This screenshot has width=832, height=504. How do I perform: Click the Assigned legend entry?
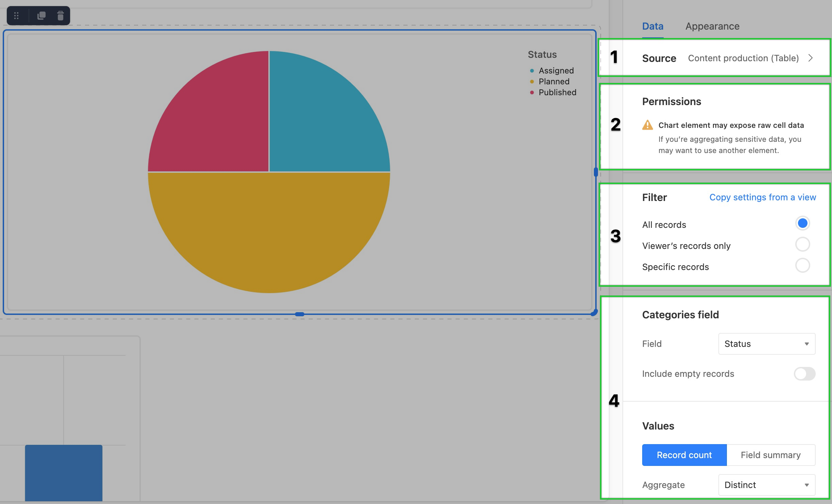tap(552, 71)
